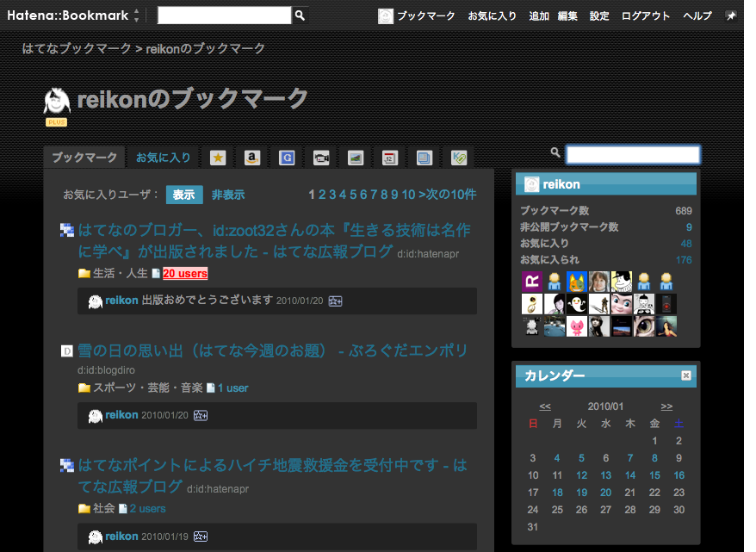Click calendar date 20
The height and width of the screenshot is (552, 756).
point(605,493)
